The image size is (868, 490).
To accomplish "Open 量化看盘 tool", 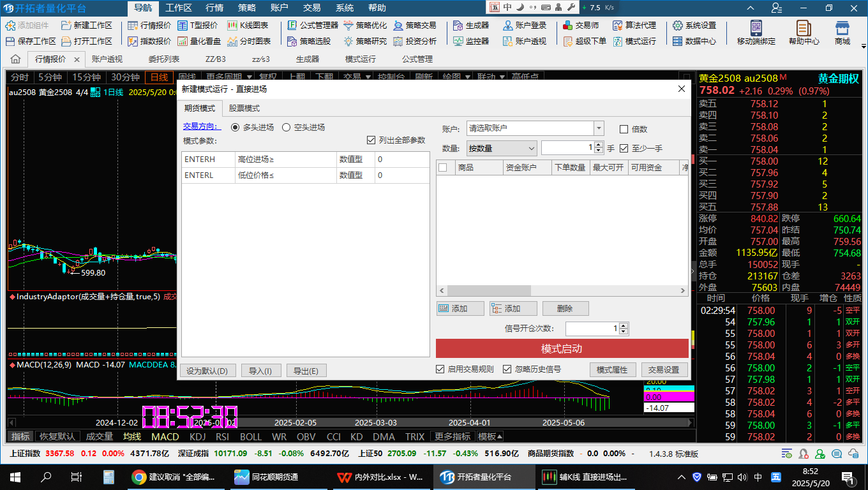I will 198,41.
